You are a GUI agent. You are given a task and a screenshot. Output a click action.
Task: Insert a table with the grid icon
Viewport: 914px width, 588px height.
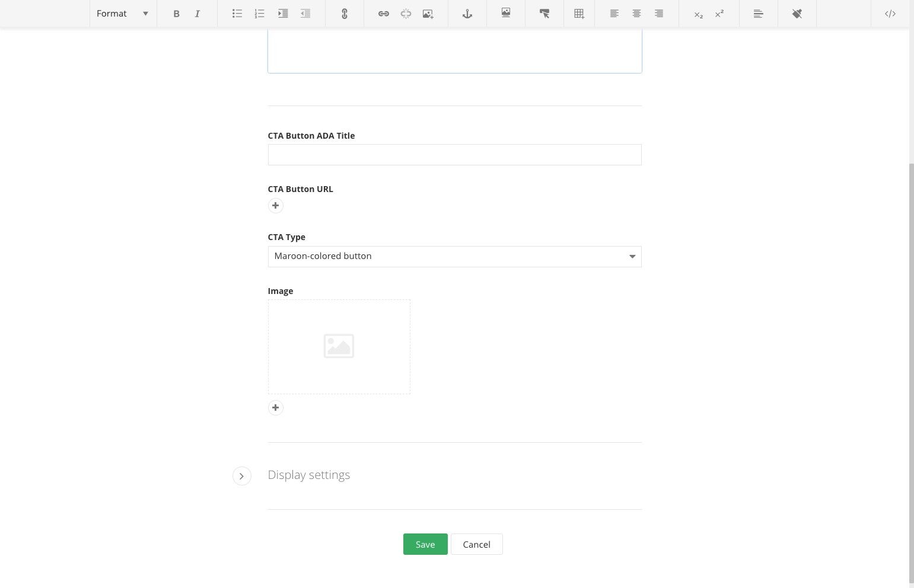579,14
